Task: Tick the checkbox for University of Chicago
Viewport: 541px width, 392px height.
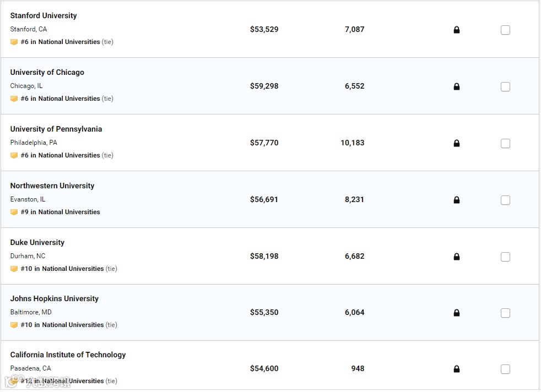Action: (x=505, y=87)
